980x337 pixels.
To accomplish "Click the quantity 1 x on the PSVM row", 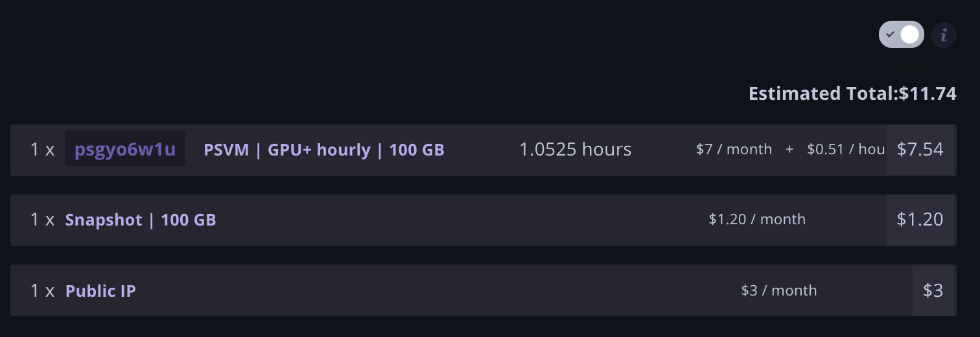I will point(42,150).
